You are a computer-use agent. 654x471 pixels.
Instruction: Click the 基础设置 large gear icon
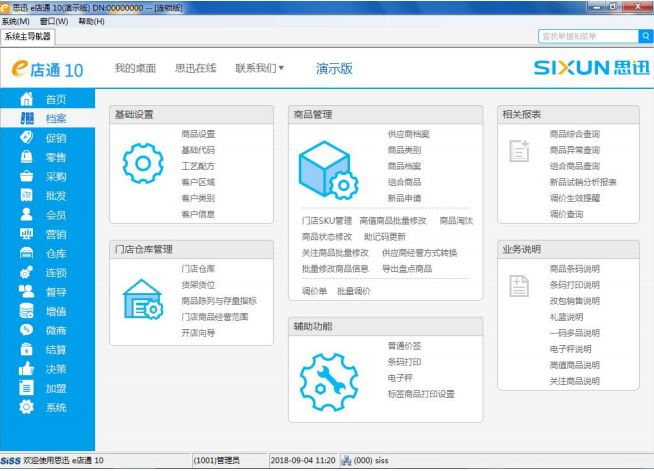[143, 164]
